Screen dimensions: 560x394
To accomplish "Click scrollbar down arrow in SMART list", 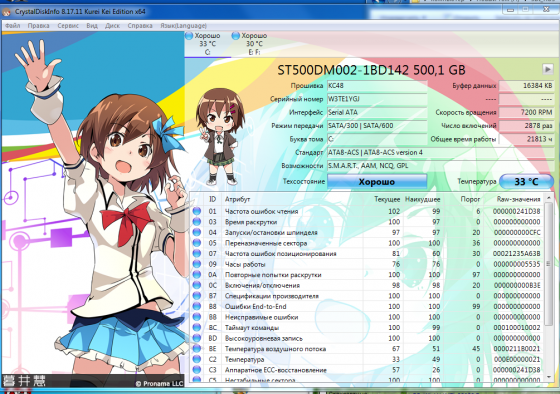I will click(549, 377).
